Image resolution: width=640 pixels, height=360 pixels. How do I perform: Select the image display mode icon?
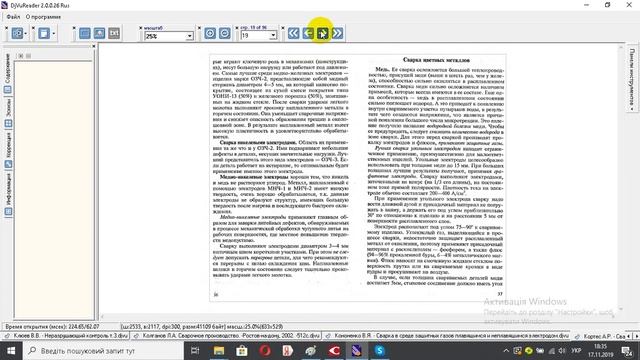point(99,33)
